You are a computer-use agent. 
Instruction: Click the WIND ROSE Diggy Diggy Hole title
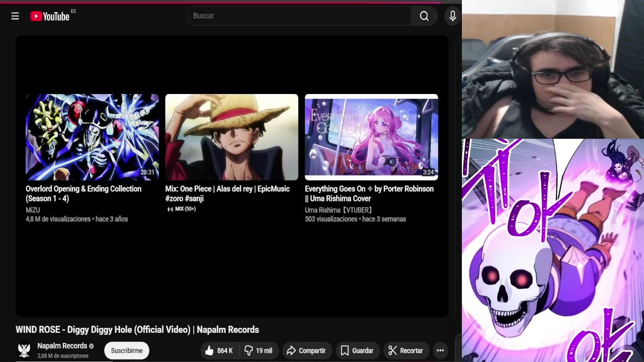click(137, 330)
